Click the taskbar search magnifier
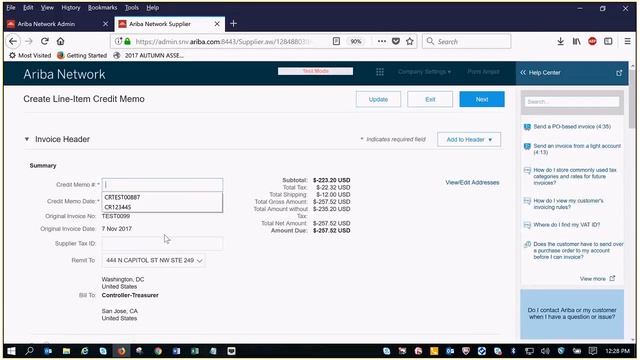The height and width of the screenshot is (360, 640). (x=29, y=351)
